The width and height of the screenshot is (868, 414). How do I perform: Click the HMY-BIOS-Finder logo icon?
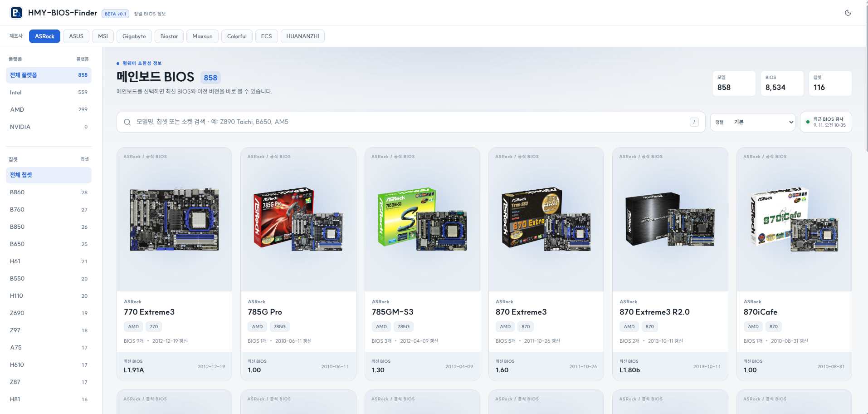pos(16,13)
